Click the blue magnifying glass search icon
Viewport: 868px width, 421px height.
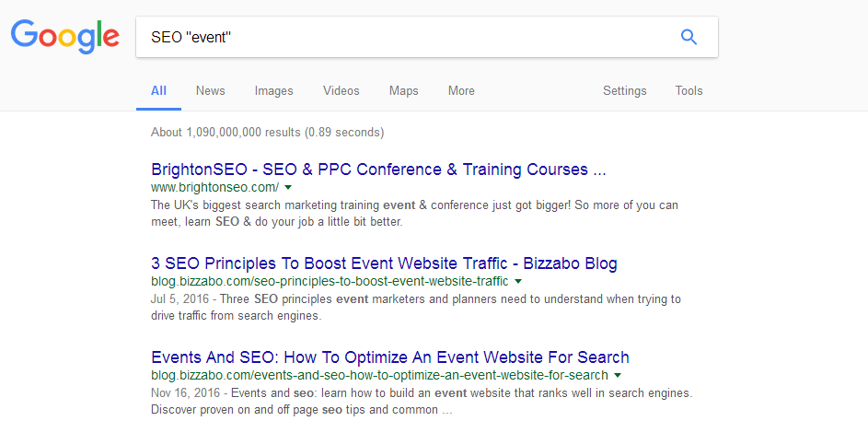(689, 37)
